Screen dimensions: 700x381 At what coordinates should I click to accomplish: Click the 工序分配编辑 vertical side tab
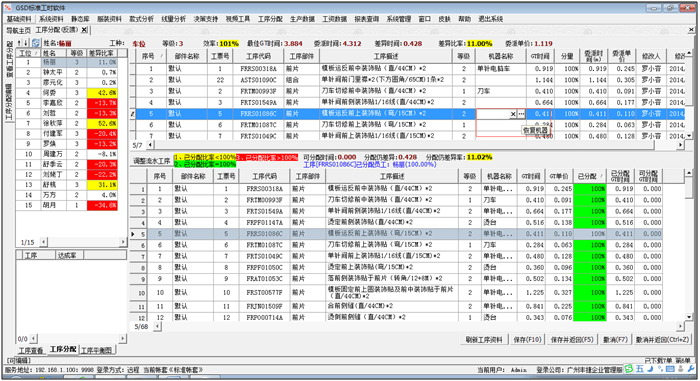coord(9,102)
